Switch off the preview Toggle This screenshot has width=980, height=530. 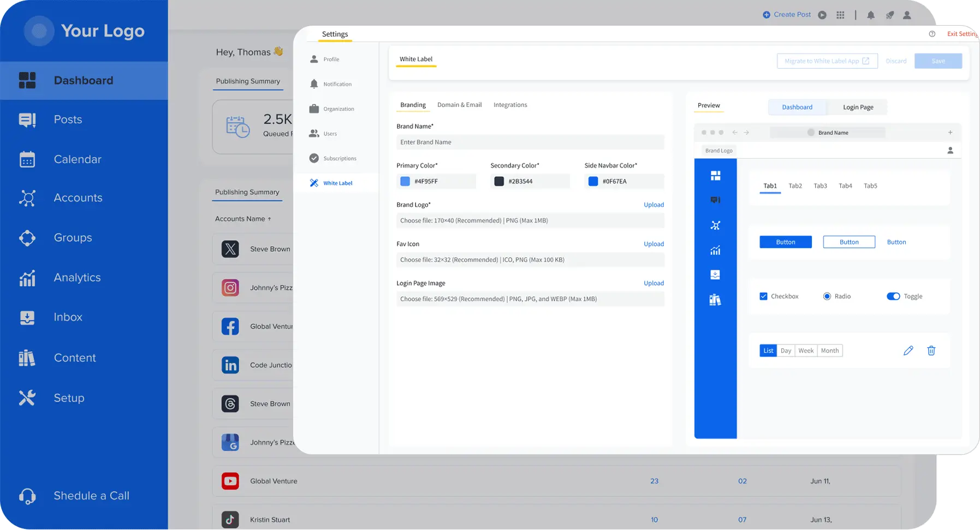point(893,296)
